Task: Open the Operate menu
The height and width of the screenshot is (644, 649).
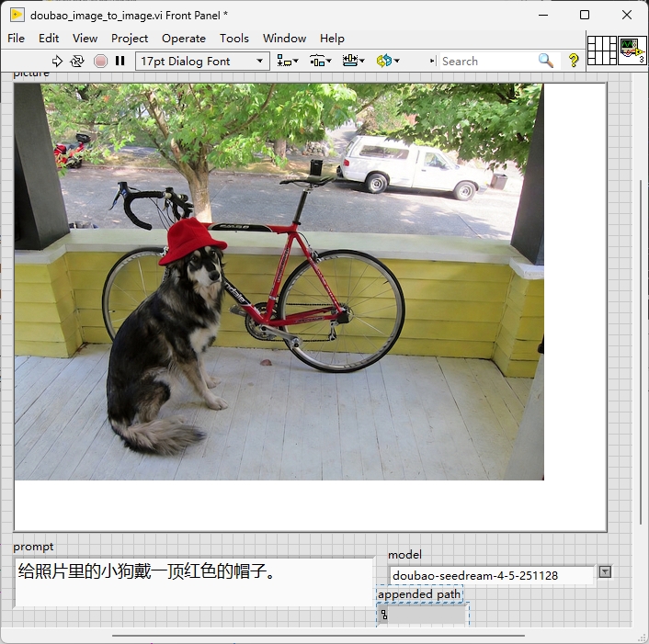Action: [184, 38]
